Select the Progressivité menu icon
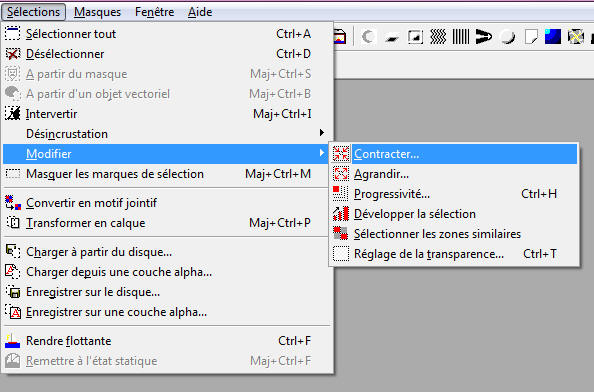The image size is (594, 392). coord(341,194)
